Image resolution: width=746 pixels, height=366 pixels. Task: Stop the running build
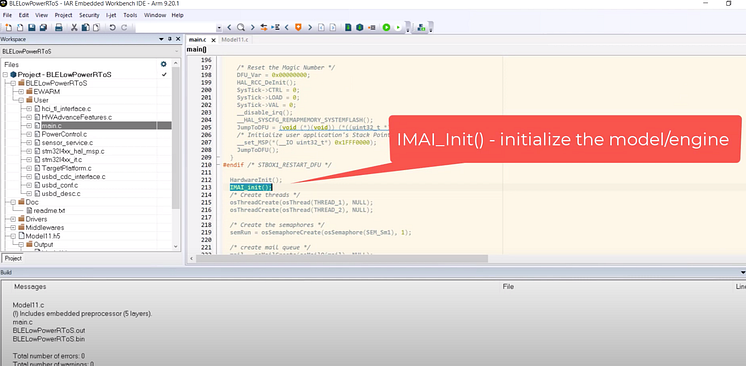pyautogui.click(x=372, y=28)
